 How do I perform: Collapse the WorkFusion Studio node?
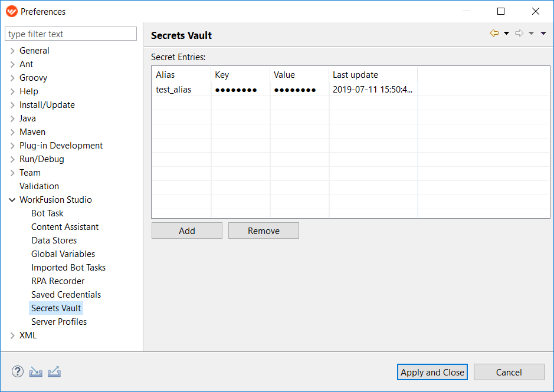coord(12,200)
